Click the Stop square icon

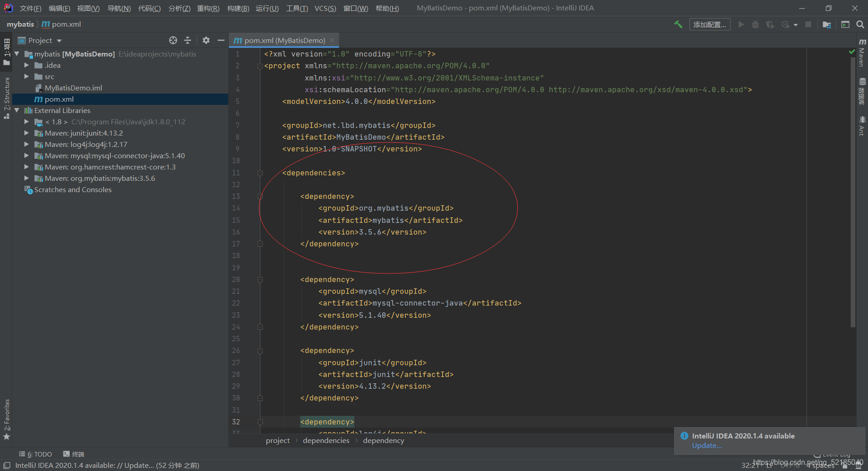[x=808, y=24]
